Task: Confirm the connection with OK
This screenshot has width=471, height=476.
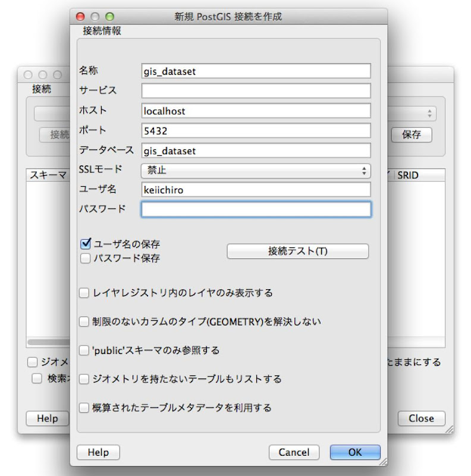Action: point(355,452)
